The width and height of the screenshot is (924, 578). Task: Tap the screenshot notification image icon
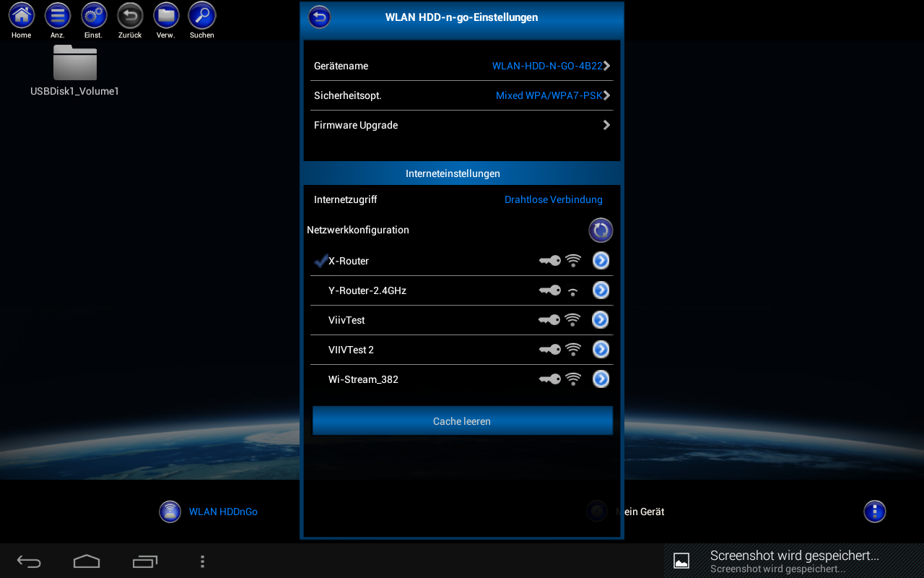click(x=681, y=561)
